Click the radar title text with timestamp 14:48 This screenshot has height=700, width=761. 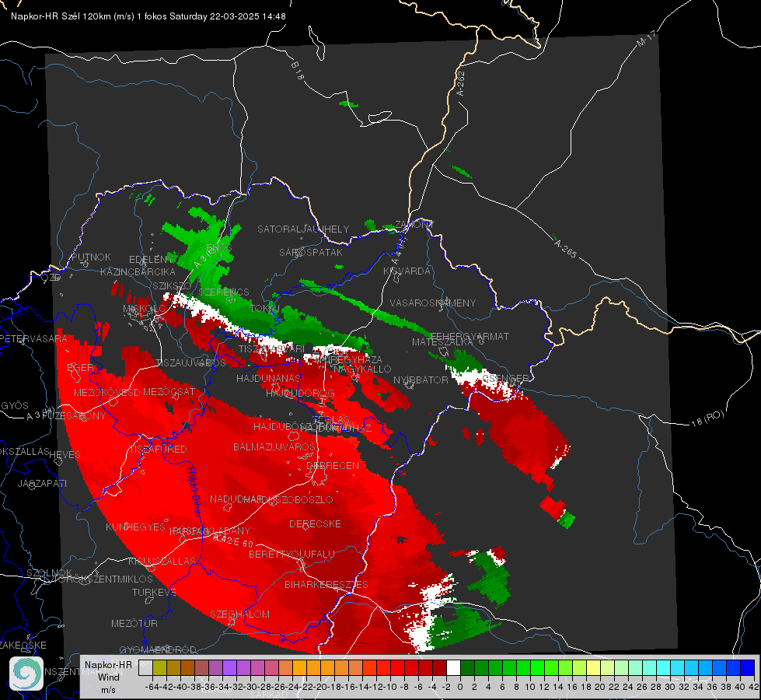pos(148,16)
